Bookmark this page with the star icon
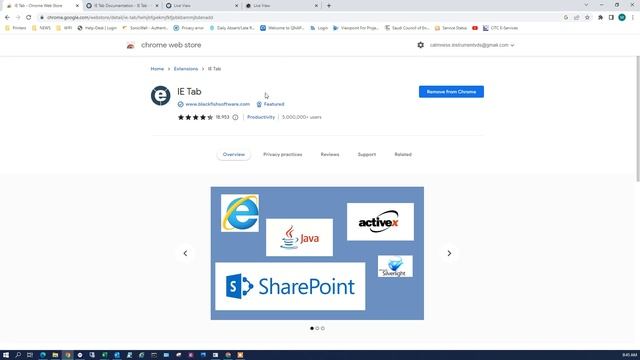This screenshot has width=640, height=360. click(587, 18)
